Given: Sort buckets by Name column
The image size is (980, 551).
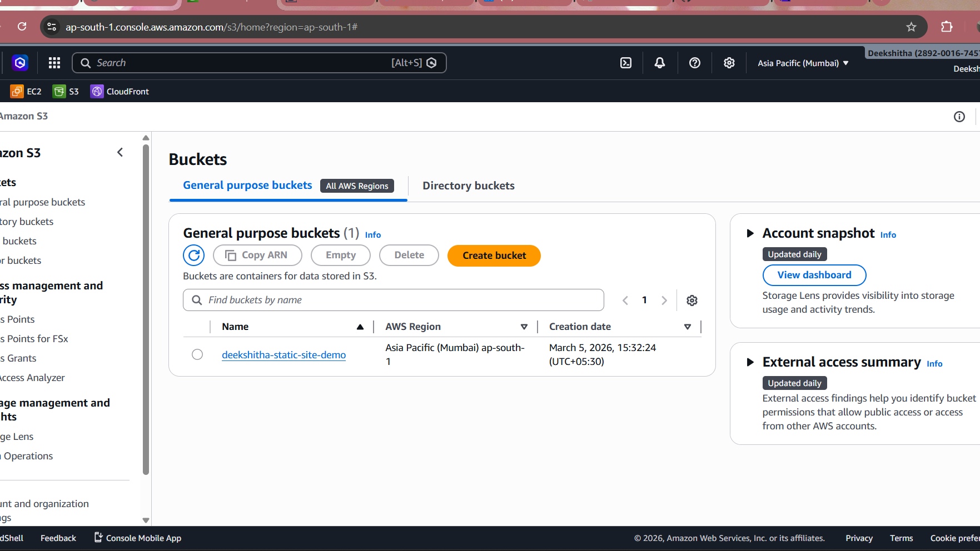Looking at the screenshot, I should coord(360,327).
